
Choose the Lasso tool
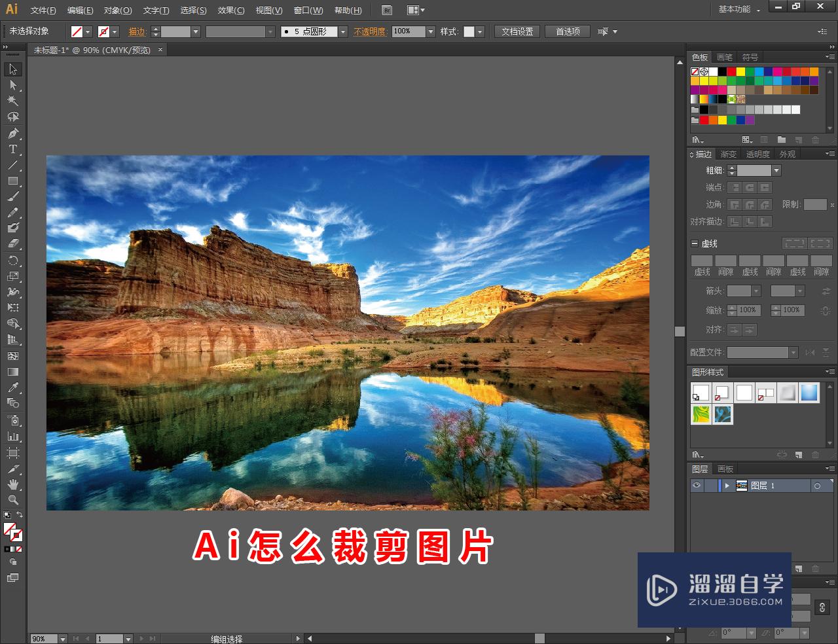point(13,116)
